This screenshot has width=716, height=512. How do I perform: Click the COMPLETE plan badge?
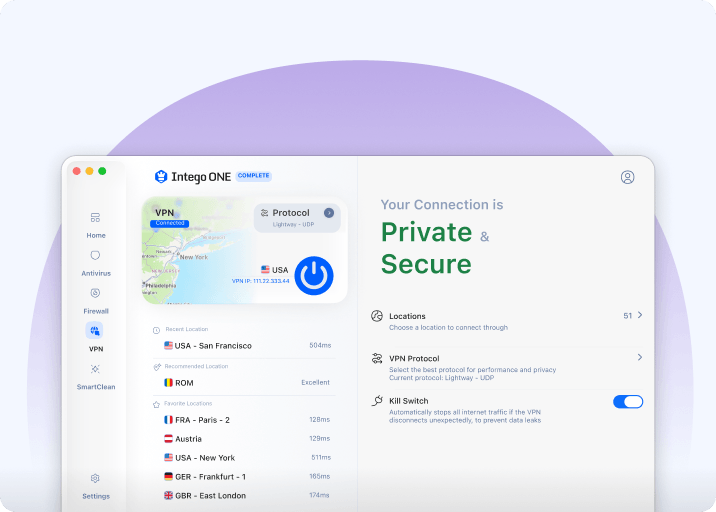pos(253,176)
